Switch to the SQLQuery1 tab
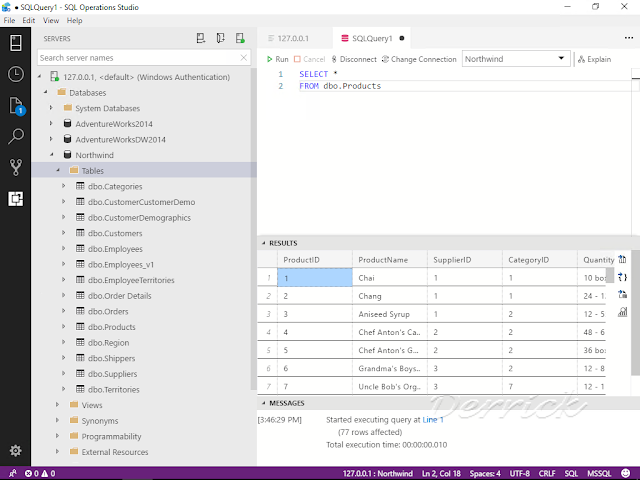640x480 pixels. 372,38
